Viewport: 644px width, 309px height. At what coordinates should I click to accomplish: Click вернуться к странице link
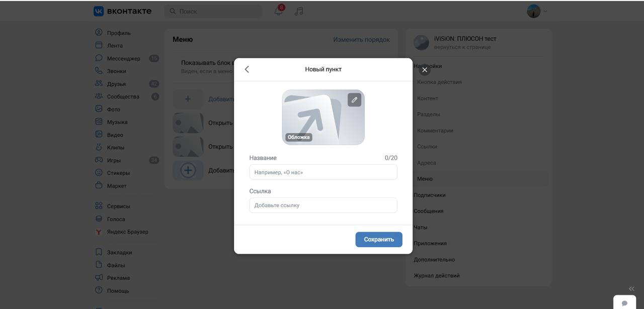click(x=462, y=47)
